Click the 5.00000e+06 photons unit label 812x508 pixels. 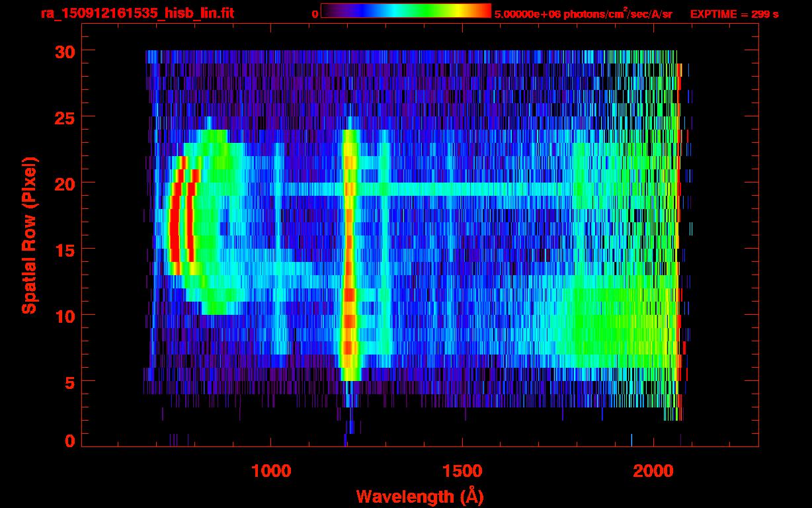(x=583, y=13)
